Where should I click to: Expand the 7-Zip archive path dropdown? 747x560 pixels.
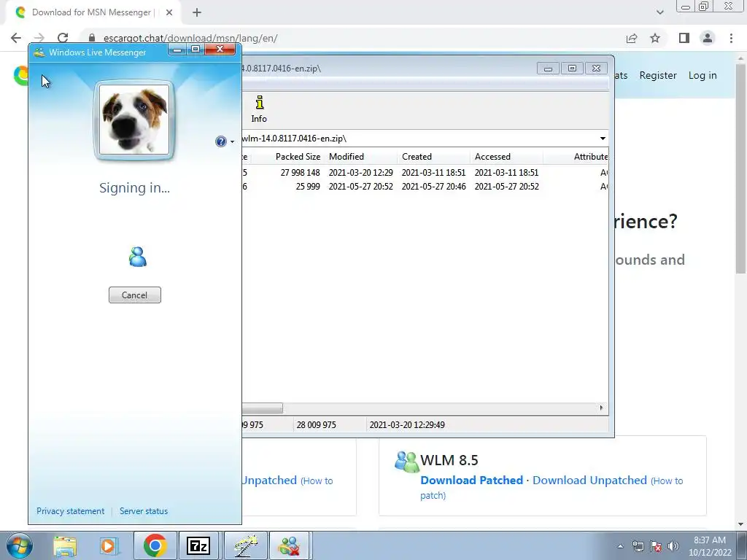pyautogui.click(x=603, y=139)
